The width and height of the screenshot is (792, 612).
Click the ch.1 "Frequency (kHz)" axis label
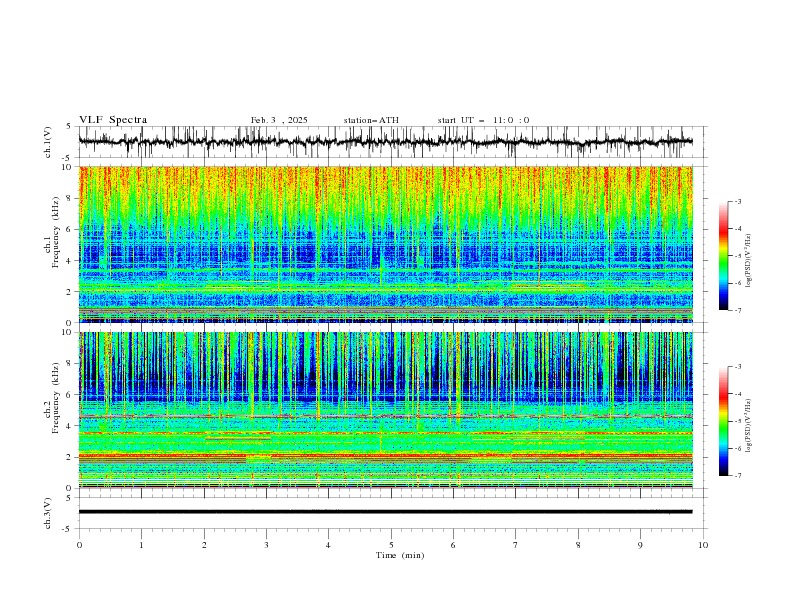click(56, 230)
